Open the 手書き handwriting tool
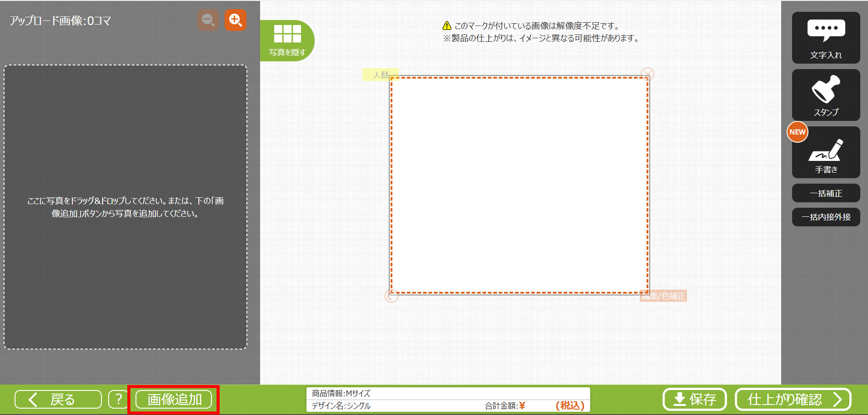The height and width of the screenshot is (415, 868). coord(826,152)
